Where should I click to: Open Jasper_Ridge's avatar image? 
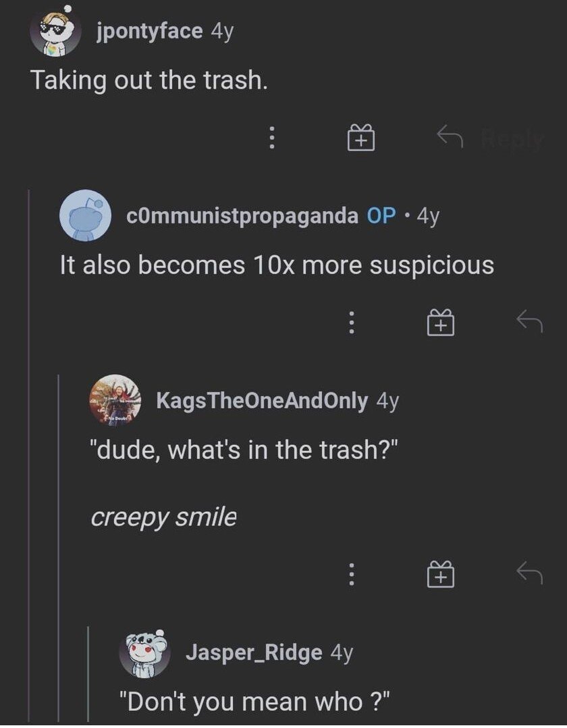pos(144,652)
